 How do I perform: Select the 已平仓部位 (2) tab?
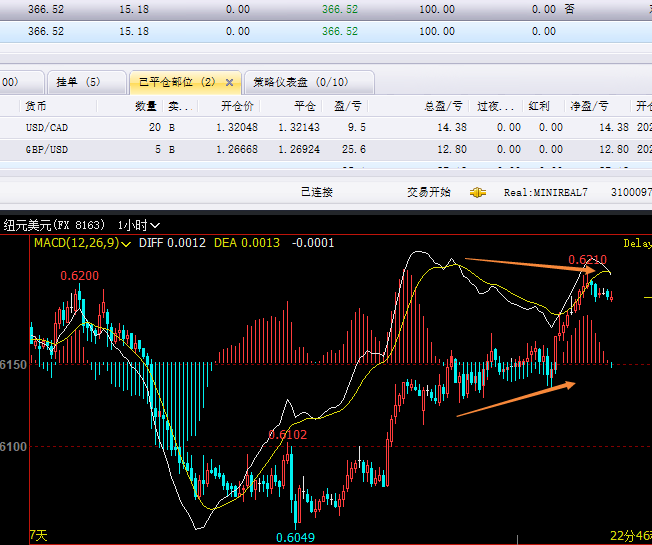176,82
